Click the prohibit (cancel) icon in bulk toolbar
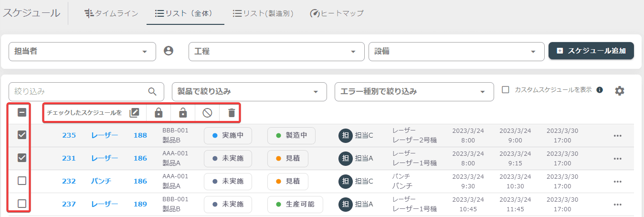This screenshot has width=644, height=217. click(207, 113)
